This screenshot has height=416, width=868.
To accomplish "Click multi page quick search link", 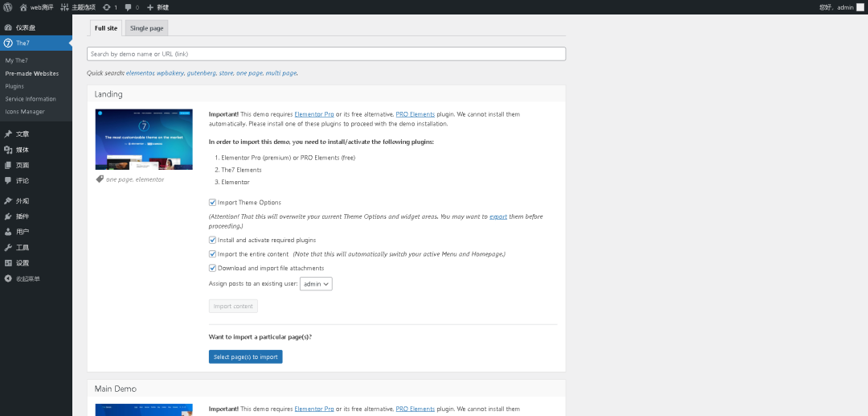I will pos(281,73).
